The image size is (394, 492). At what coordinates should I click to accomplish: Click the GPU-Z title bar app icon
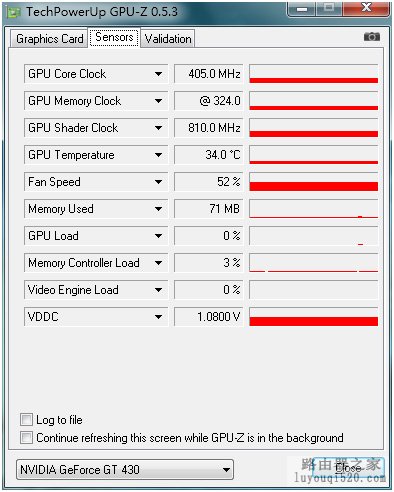[x=14, y=12]
